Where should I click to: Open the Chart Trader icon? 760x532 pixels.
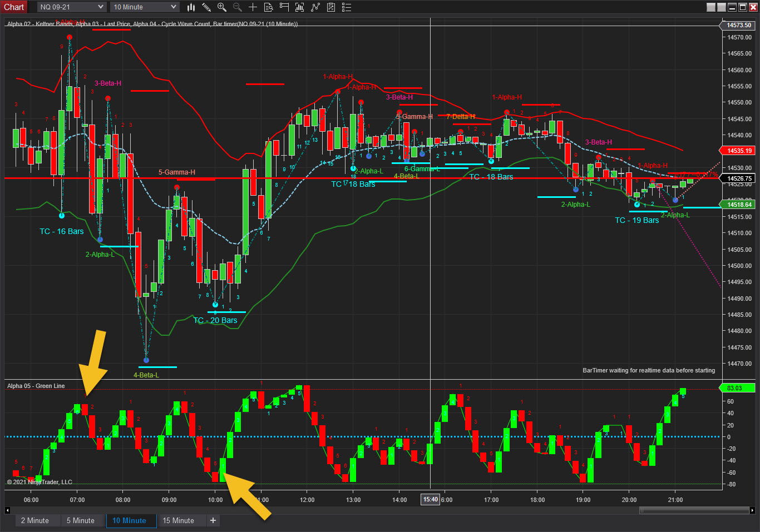[x=284, y=7]
